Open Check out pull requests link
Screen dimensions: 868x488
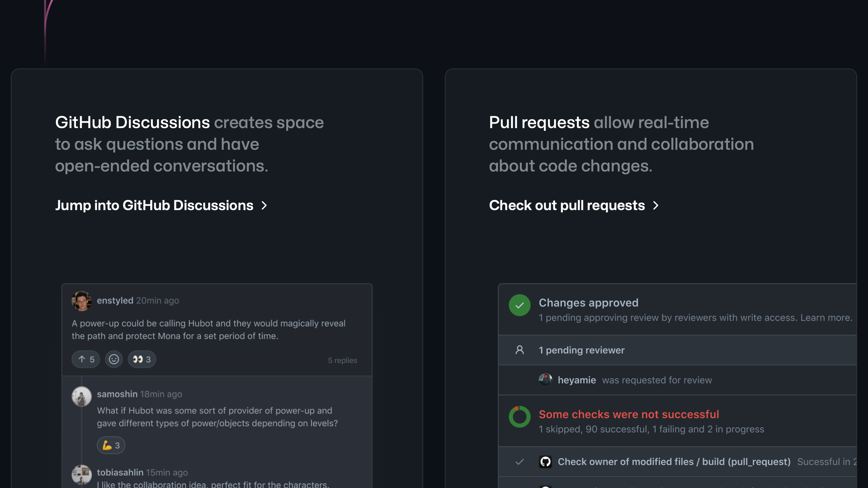[574, 205]
